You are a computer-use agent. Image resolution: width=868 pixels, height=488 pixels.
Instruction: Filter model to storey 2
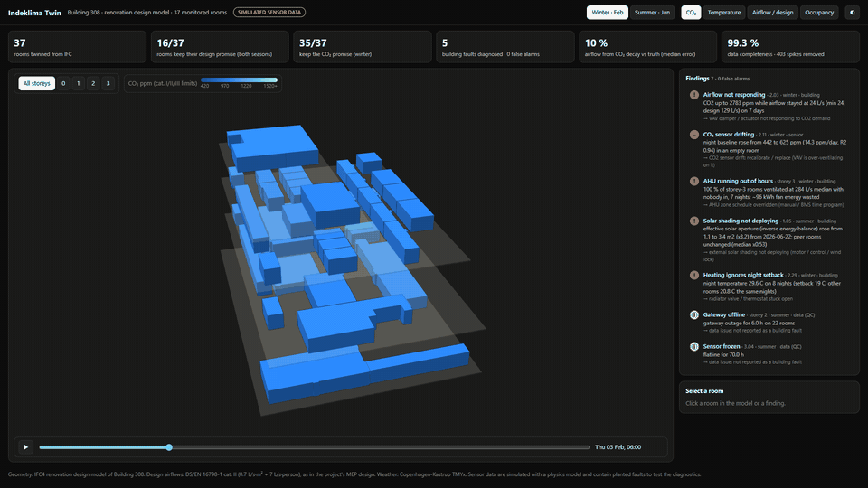click(x=93, y=83)
